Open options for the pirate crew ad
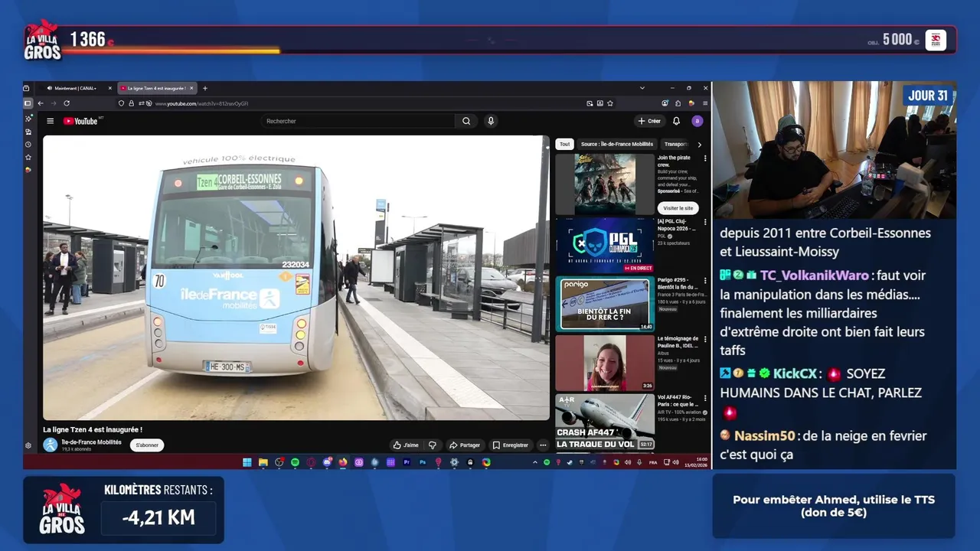 coord(705,158)
